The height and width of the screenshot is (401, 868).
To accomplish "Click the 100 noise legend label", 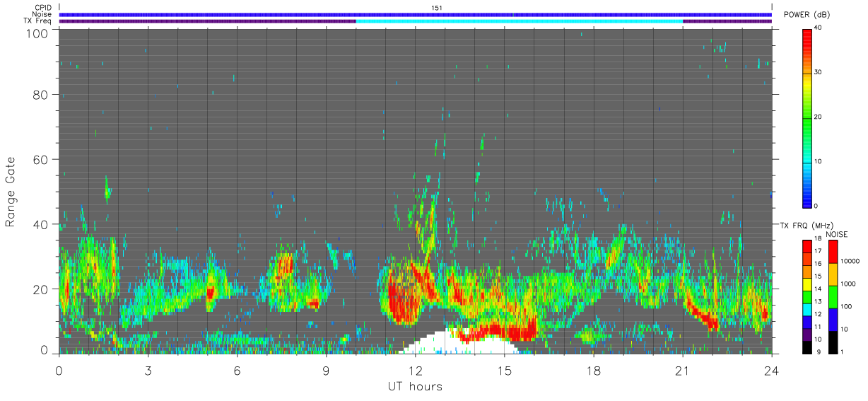I will click(x=846, y=306).
